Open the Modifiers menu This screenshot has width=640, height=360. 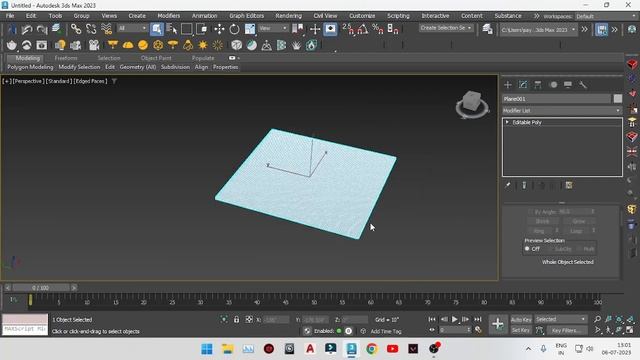coord(169,16)
